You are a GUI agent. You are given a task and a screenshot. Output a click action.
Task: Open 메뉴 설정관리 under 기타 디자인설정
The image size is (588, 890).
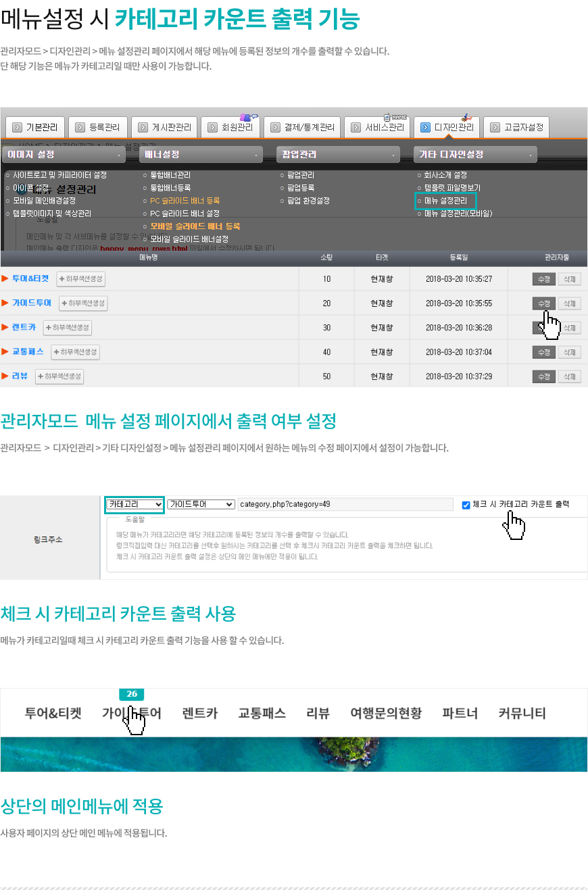pyautogui.click(x=445, y=201)
